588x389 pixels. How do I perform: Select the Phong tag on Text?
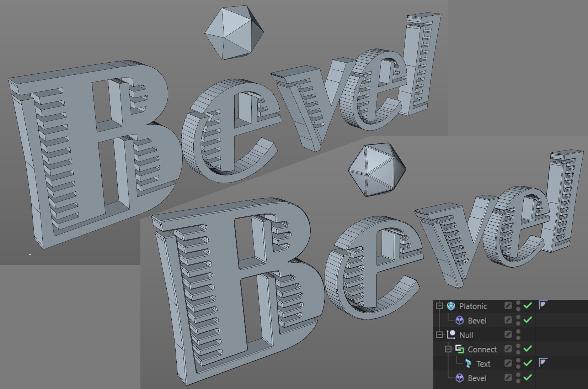coord(543,363)
